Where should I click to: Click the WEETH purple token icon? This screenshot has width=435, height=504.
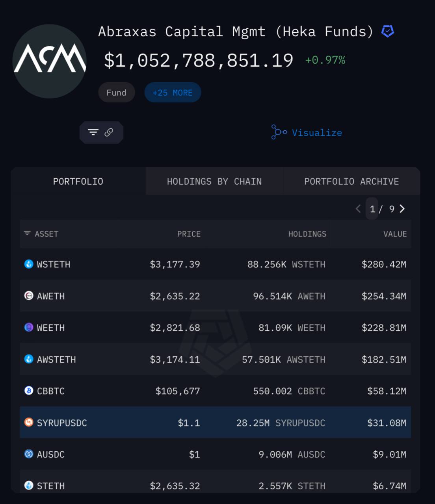click(29, 327)
